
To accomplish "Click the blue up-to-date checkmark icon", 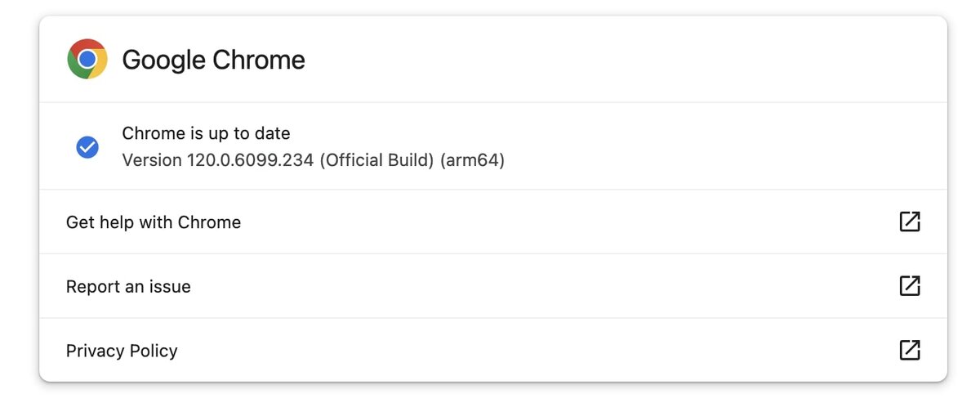I will (x=87, y=147).
